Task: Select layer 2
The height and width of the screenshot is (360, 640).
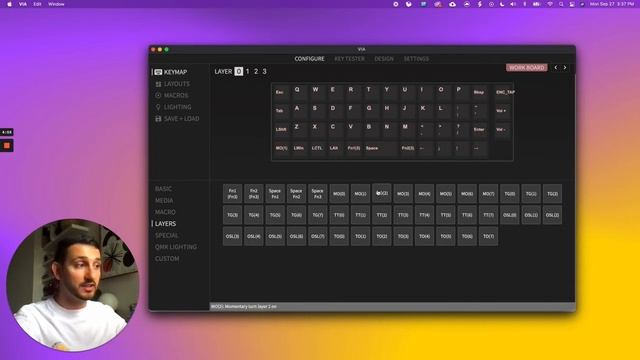Action: 256,71
